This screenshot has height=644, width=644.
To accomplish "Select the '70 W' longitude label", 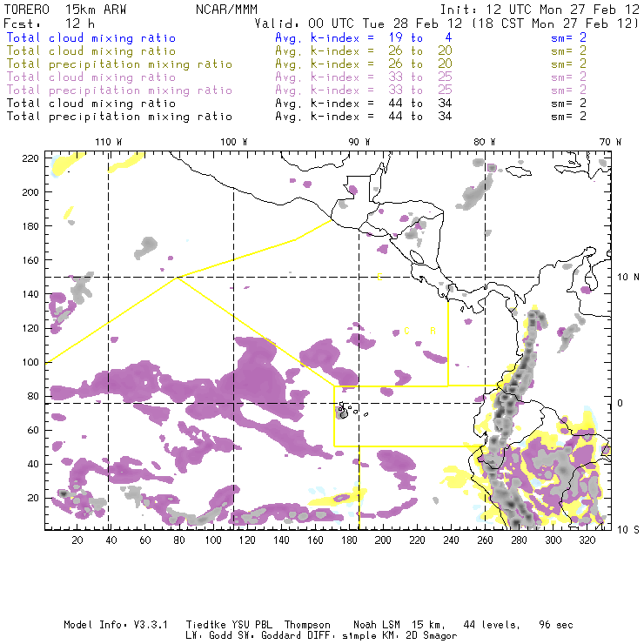I will 610,142.
